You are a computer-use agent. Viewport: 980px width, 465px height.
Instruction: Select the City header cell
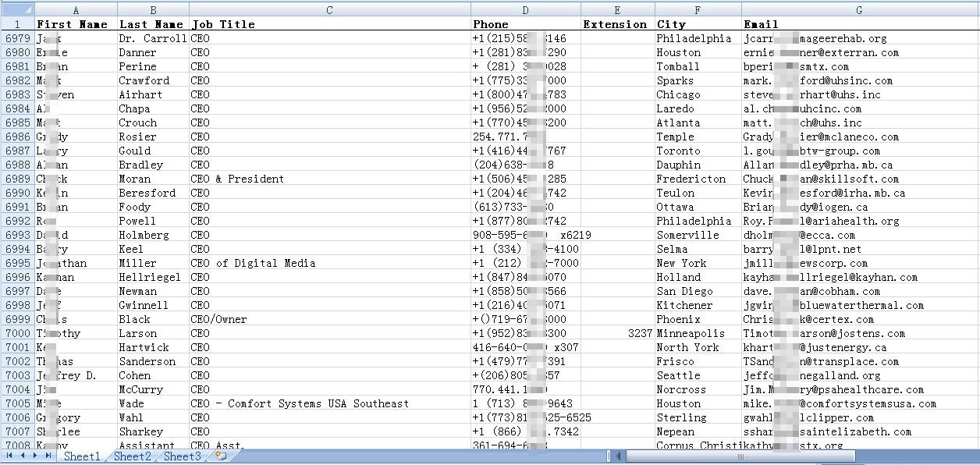click(698, 24)
